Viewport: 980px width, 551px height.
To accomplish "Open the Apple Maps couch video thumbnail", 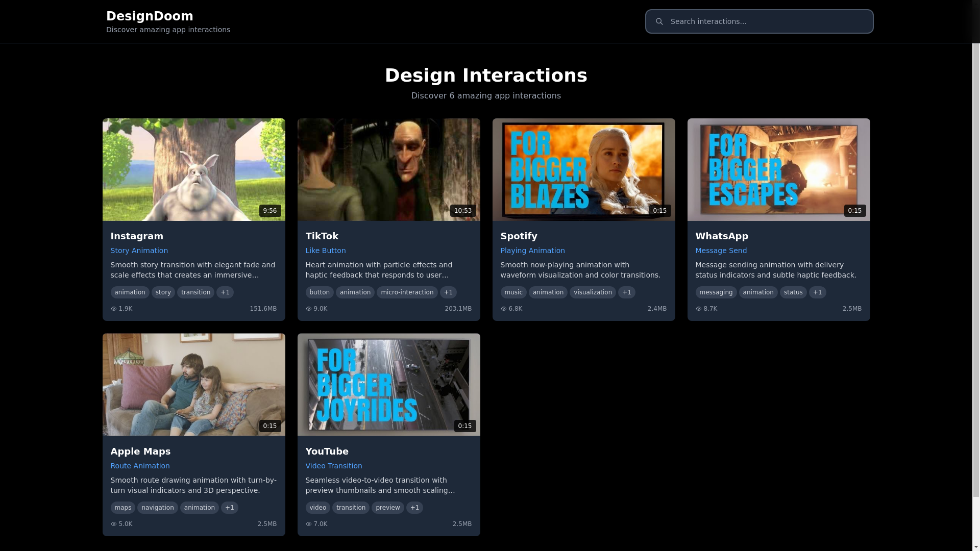I will [x=194, y=385].
